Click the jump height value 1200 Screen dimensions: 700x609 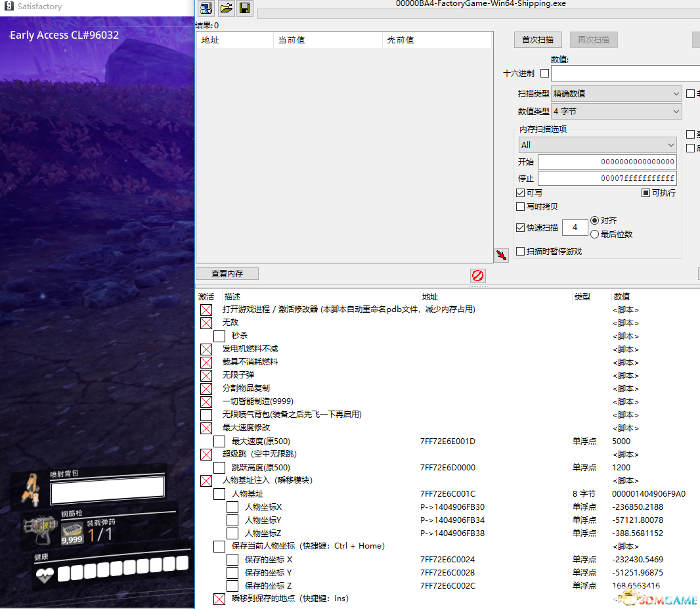621,468
